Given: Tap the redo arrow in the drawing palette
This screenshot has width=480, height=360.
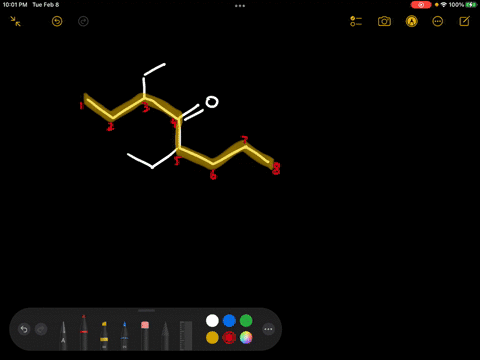Looking at the screenshot, I should click(41, 329).
